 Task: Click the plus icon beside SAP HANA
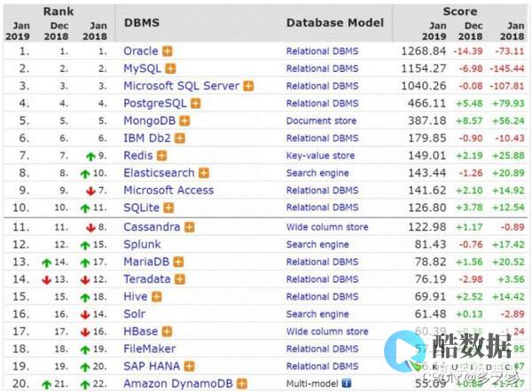190,366
